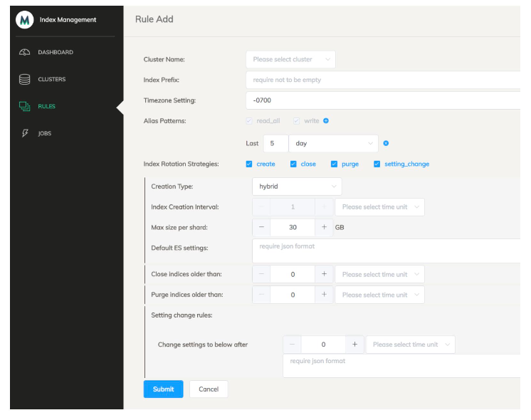The image size is (531, 420).
Task: Click the Jobs lightning bolt icon
Action: click(24, 133)
